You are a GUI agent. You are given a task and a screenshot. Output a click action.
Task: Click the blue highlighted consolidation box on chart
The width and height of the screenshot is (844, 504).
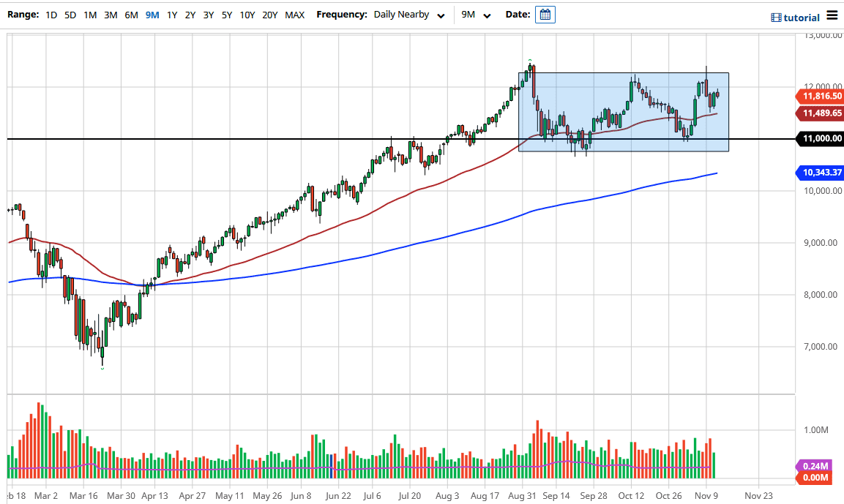coord(624,111)
